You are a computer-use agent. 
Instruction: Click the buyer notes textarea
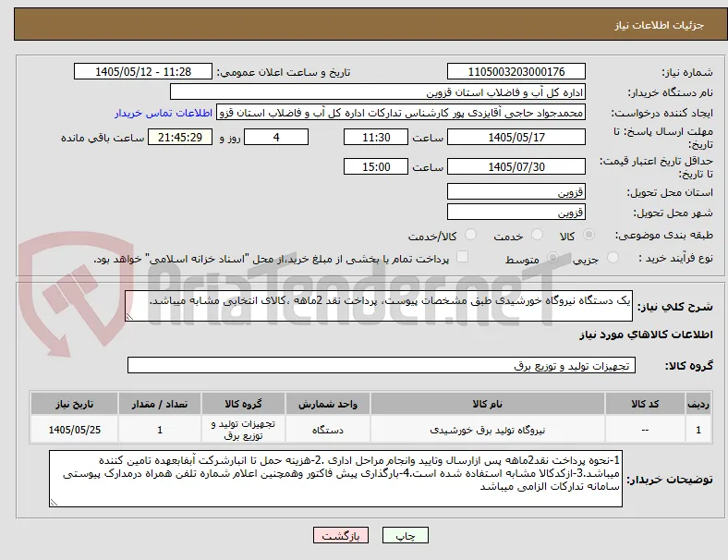tap(335, 479)
